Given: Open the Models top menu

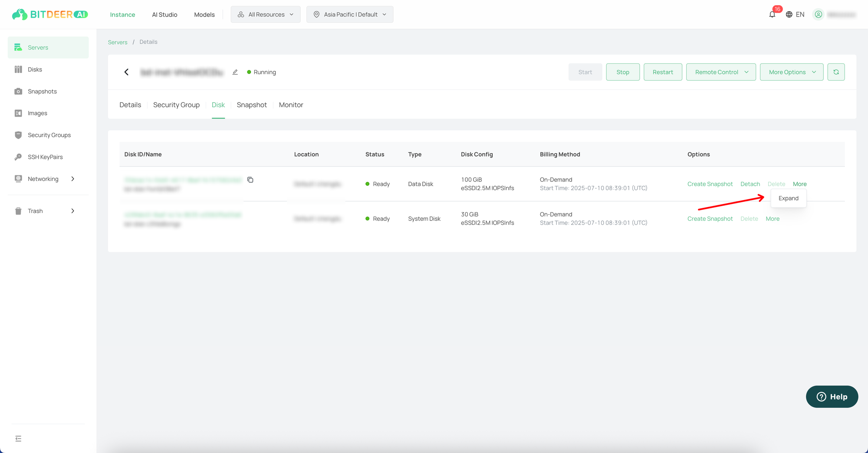Looking at the screenshot, I should (x=204, y=14).
